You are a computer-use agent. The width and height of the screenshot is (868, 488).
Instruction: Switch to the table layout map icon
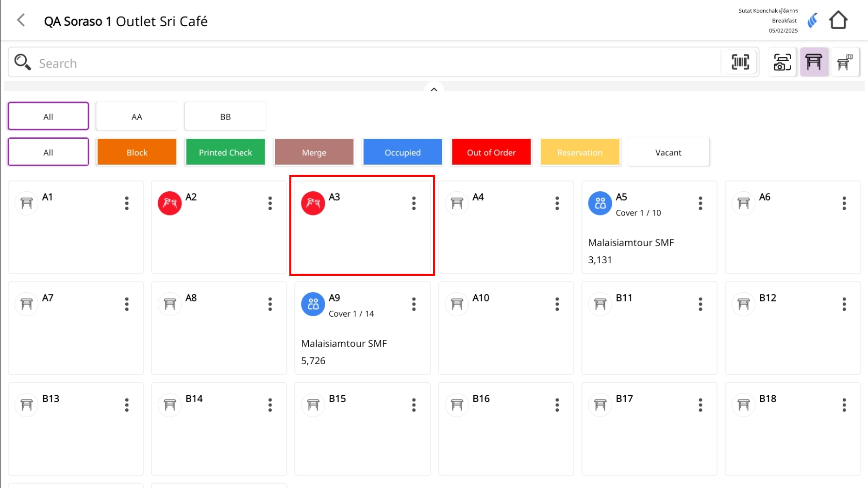click(845, 62)
